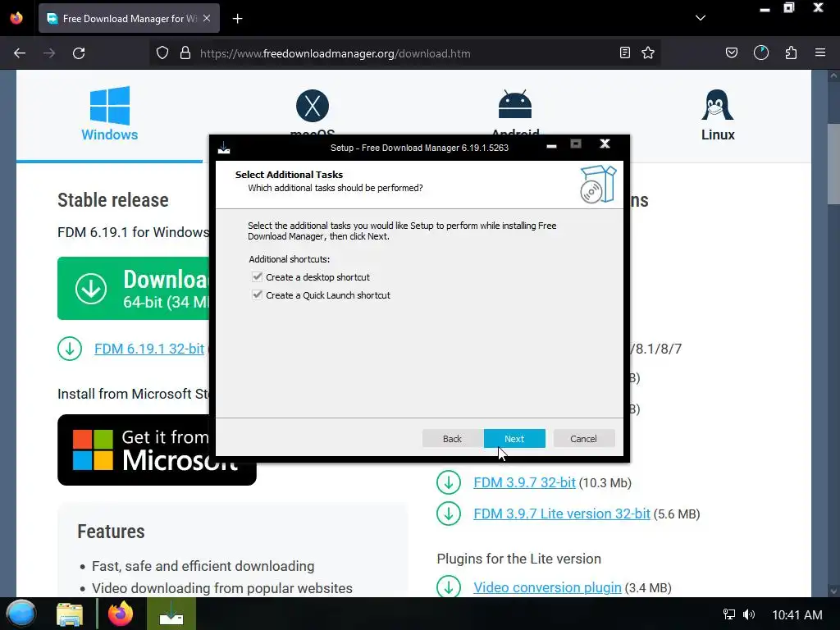
Task: Click download icon beside FDM 3.9.7 32-bit
Action: (x=449, y=482)
